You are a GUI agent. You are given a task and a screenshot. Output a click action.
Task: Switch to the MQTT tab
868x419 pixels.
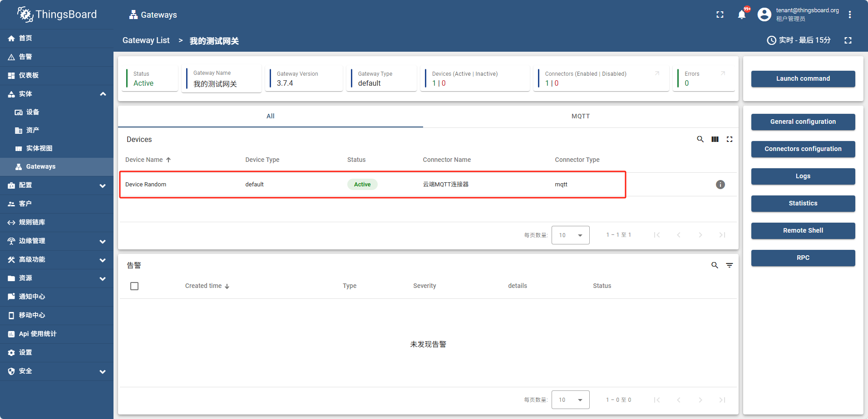click(580, 117)
